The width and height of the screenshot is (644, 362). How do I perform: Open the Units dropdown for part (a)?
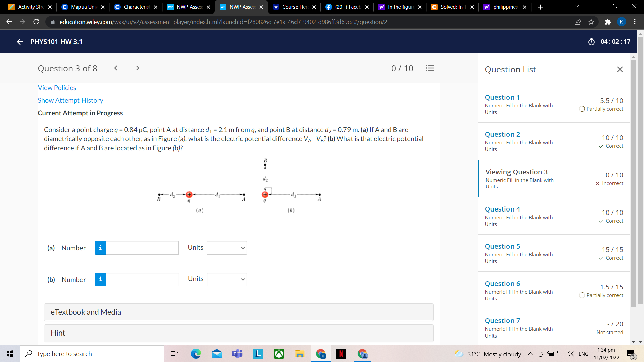226,248
